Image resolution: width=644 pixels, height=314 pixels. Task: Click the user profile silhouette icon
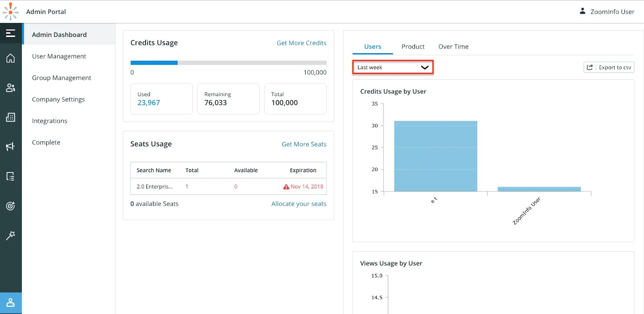(x=582, y=11)
